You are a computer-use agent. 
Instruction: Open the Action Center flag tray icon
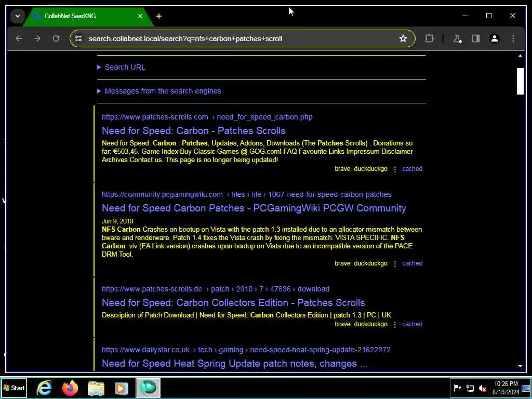click(457, 388)
